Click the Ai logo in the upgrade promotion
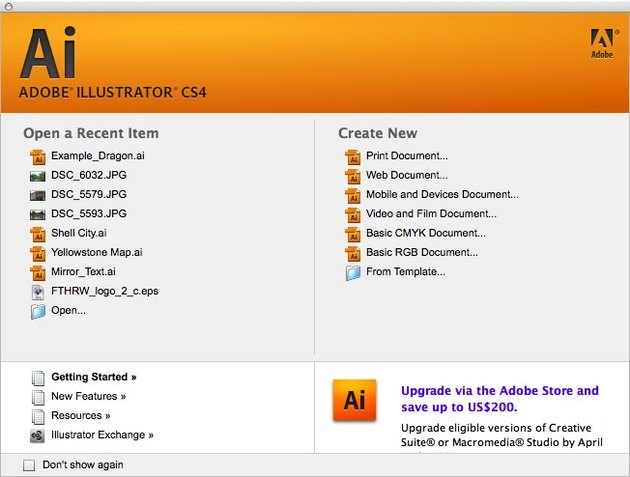This screenshot has height=477, width=630. [354, 400]
